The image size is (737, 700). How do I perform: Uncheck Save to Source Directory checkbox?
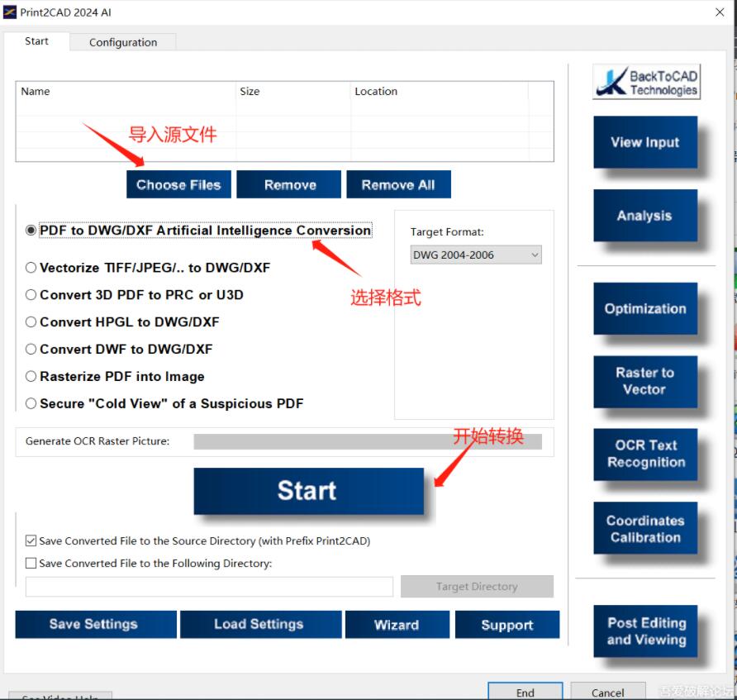(x=31, y=541)
